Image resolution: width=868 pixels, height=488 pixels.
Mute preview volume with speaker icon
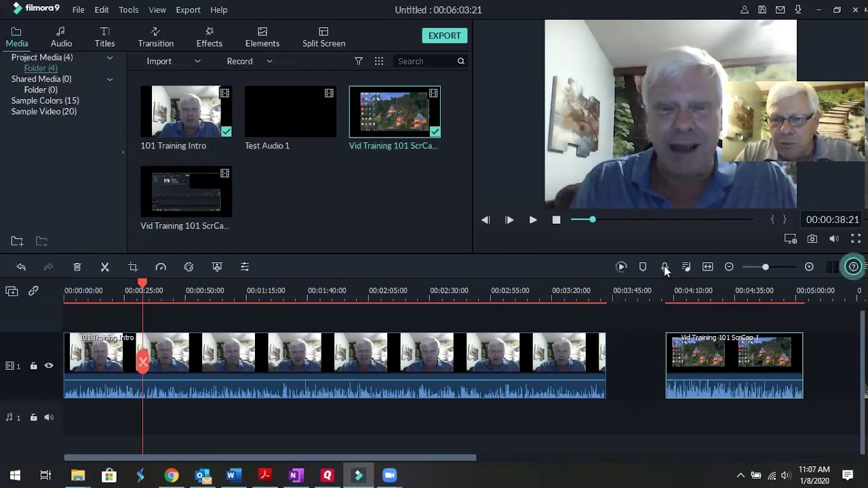pyautogui.click(x=834, y=239)
